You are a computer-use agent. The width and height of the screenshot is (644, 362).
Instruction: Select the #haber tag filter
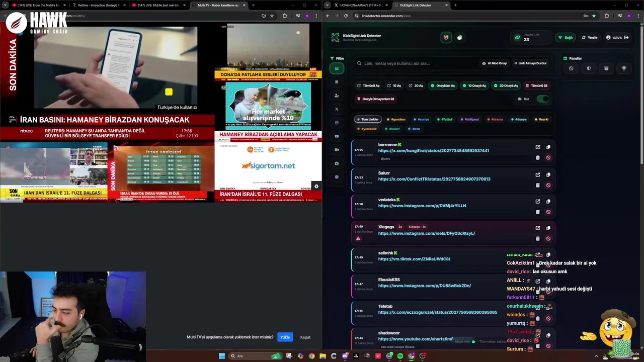click(392, 129)
